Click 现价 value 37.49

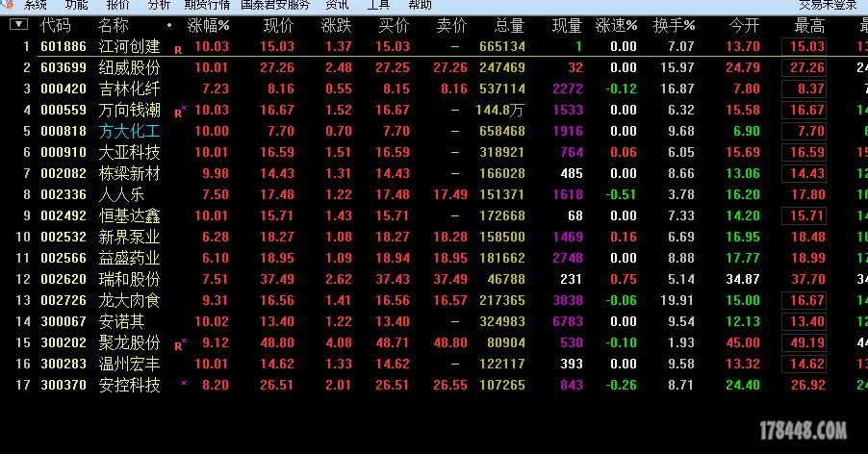point(277,279)
